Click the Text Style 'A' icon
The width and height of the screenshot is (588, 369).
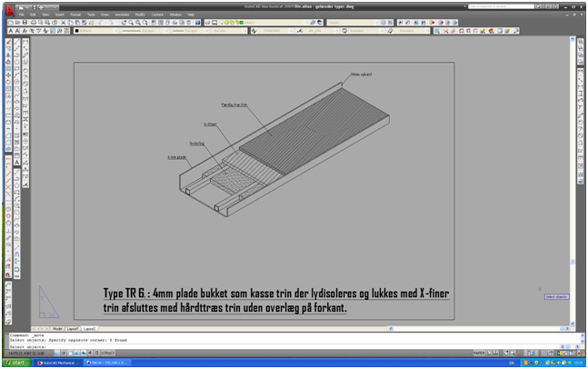tap(254, 31)
